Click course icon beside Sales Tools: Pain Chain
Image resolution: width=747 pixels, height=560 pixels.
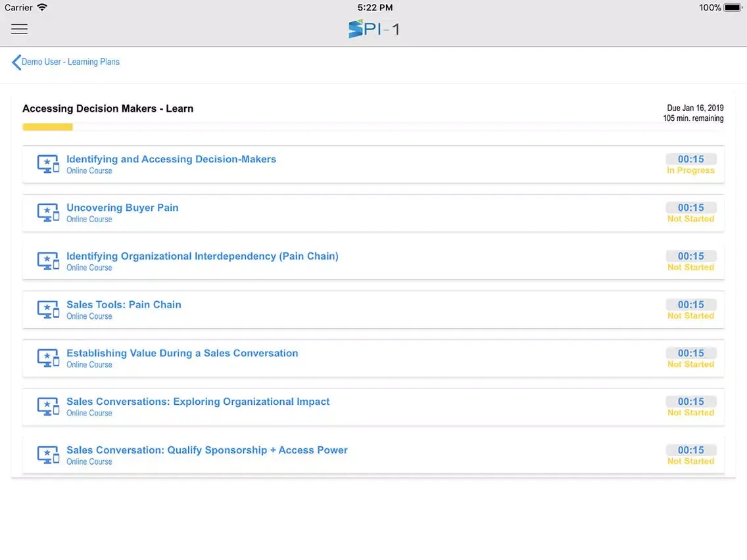tap(48, 310)
